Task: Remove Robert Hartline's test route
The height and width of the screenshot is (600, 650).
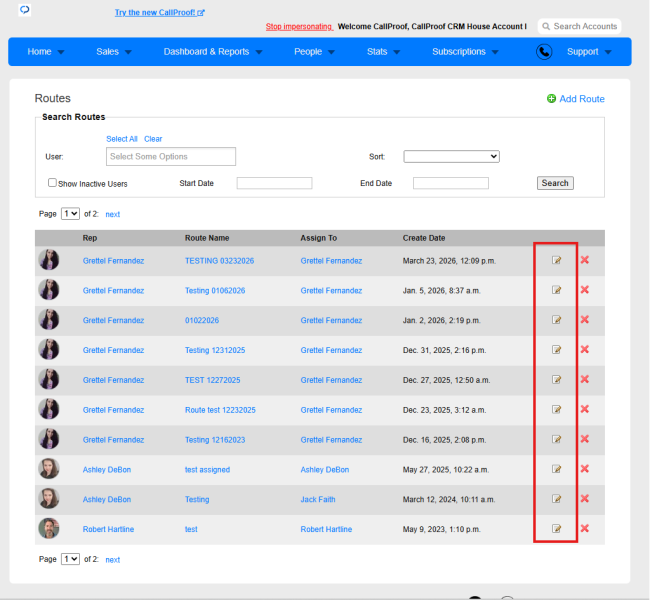Action: point(585,529)
